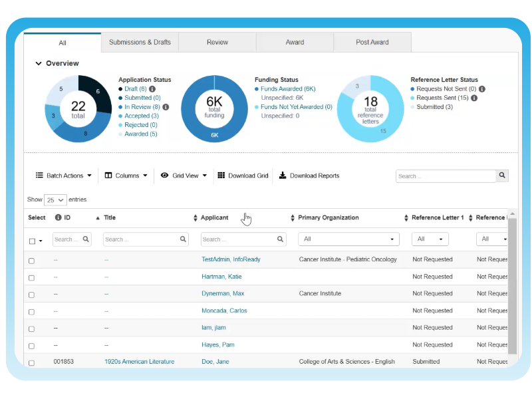Click the Columns panel icon

[x=108, y=175]
